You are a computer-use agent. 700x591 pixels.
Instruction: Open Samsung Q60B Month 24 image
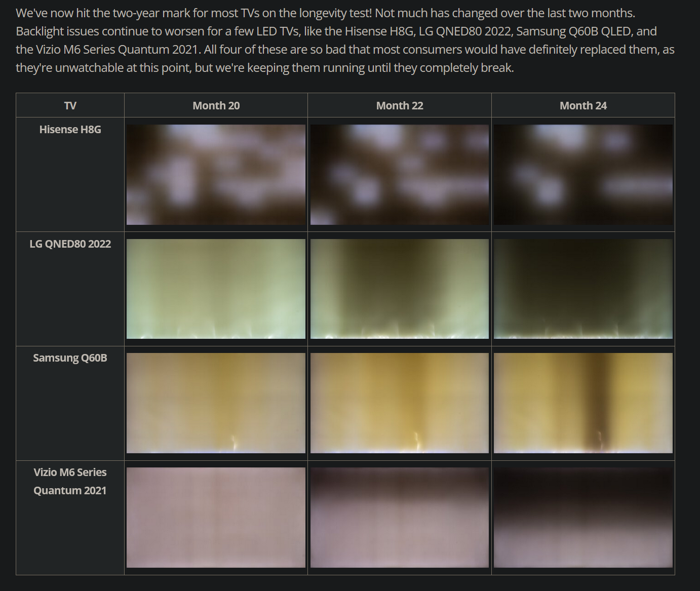[583, 403]
